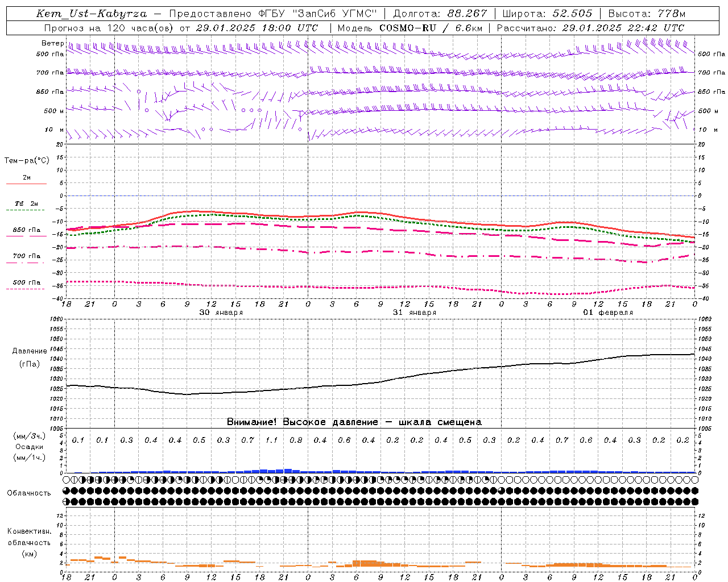Click the Td 2м dew point legend label

tap(26, 203)
